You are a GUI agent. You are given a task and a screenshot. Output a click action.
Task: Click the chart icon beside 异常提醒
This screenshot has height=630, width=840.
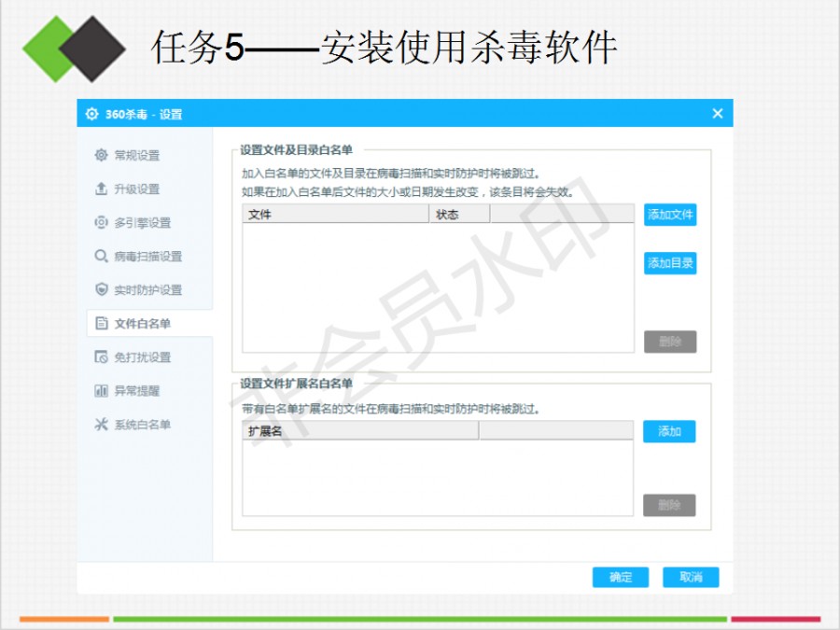pos(102,391)
